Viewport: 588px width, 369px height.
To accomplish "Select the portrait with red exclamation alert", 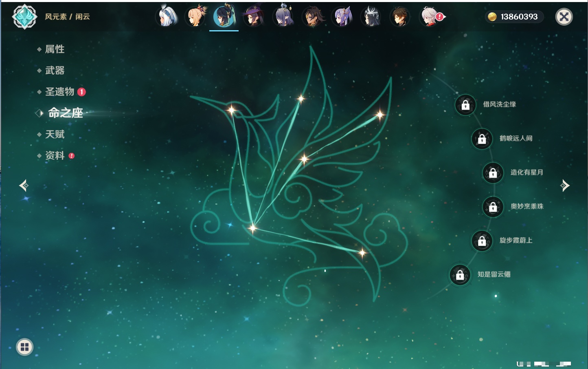I will click(x=430, y=17).
